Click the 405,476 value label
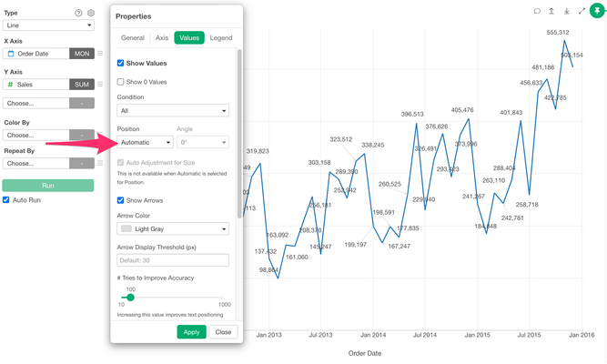607x364 pixels. 462,110
